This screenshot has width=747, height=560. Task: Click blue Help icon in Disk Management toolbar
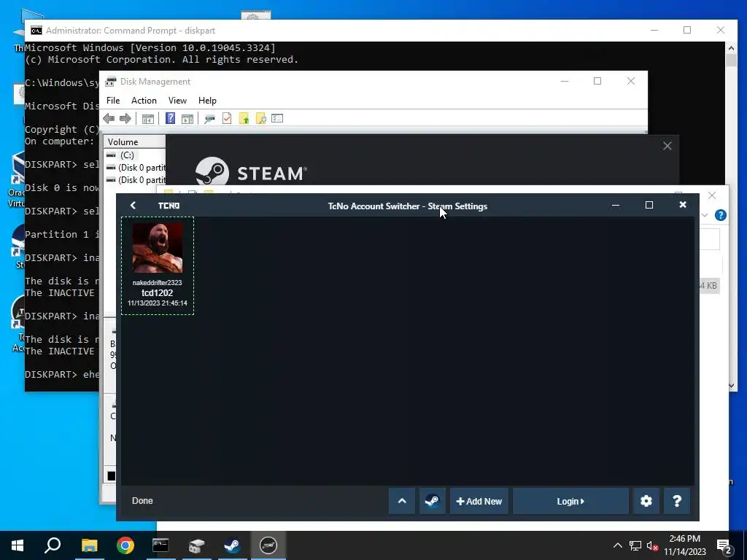click(170, 118)
